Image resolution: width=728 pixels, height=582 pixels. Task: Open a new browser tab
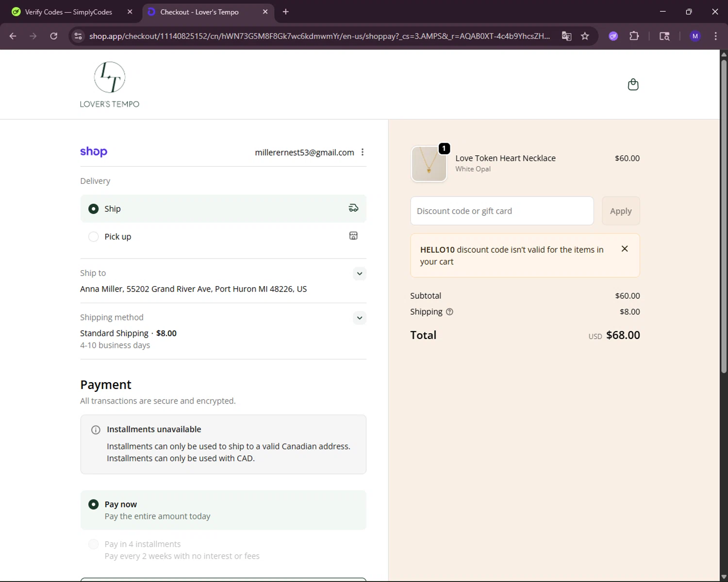286,12
